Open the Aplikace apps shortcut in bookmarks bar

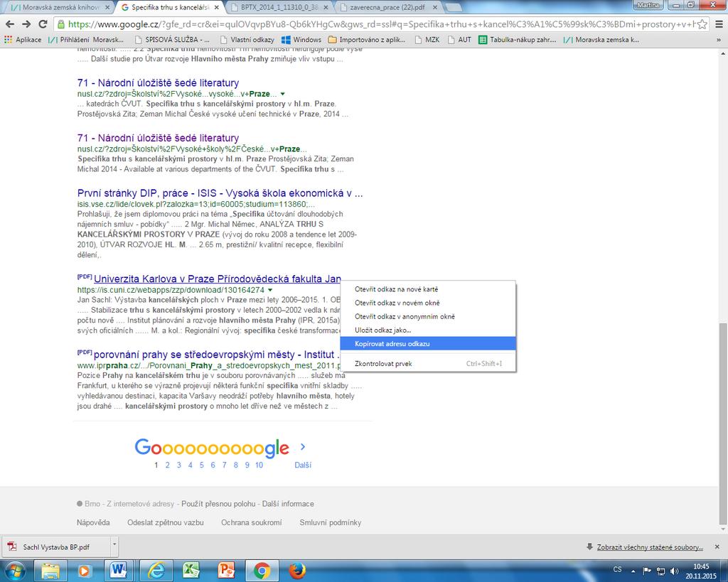coord(22,40)
